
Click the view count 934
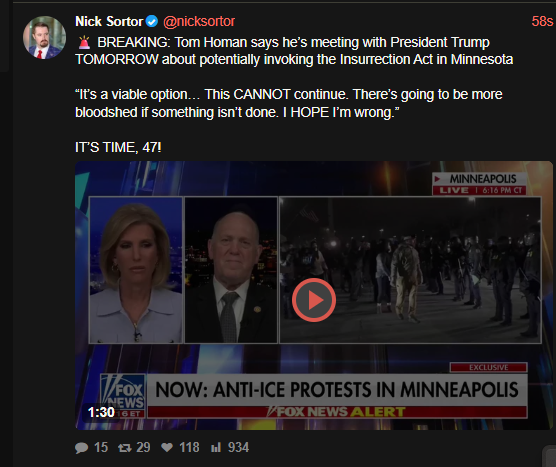tap(238, 447)
